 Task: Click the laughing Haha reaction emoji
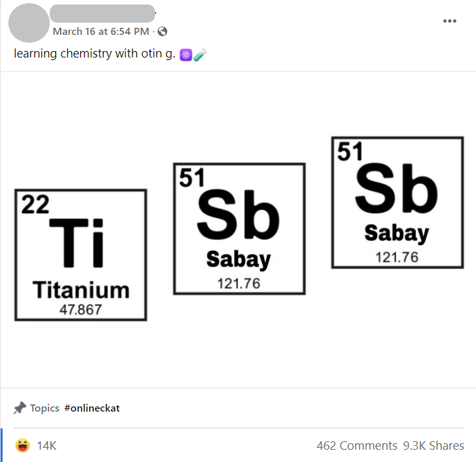(x=23, y=445)
